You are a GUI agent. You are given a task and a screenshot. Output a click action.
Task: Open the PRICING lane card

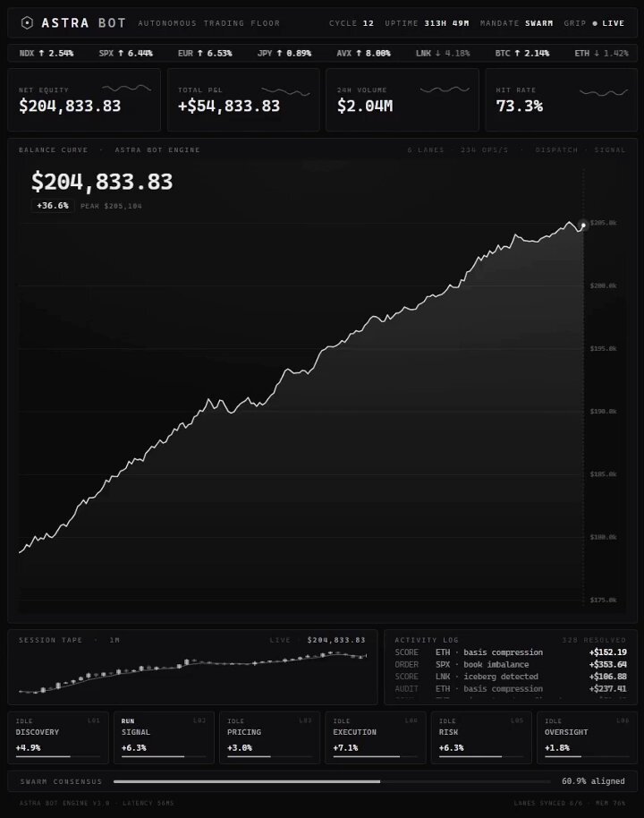click(269, 737)
